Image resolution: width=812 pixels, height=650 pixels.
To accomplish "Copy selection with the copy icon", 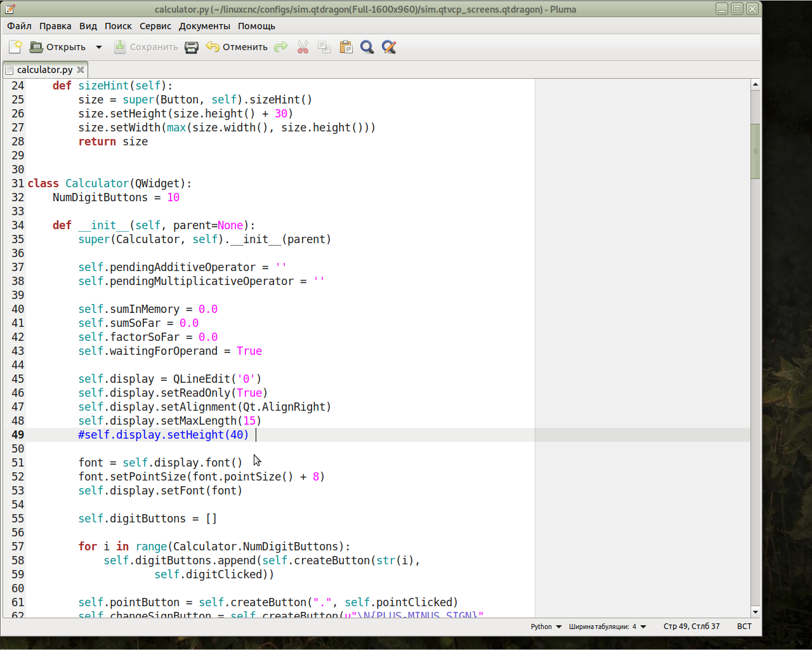I will (324, 47).
